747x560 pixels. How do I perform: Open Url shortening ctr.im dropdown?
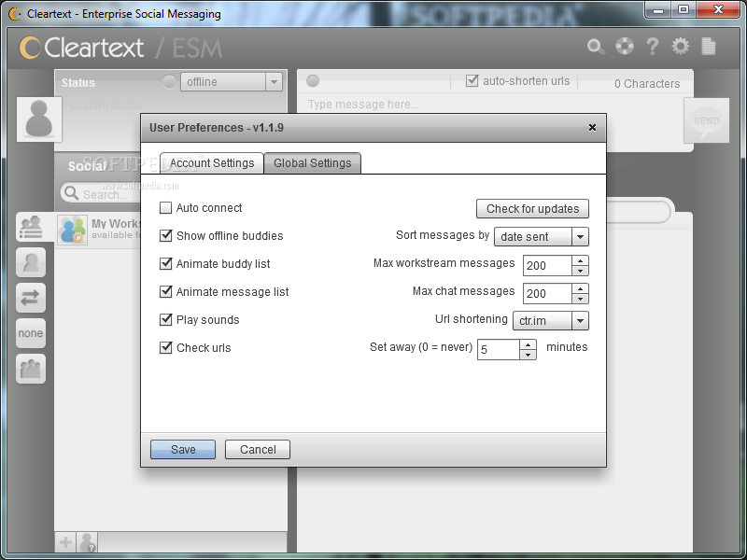click(551, 320)
